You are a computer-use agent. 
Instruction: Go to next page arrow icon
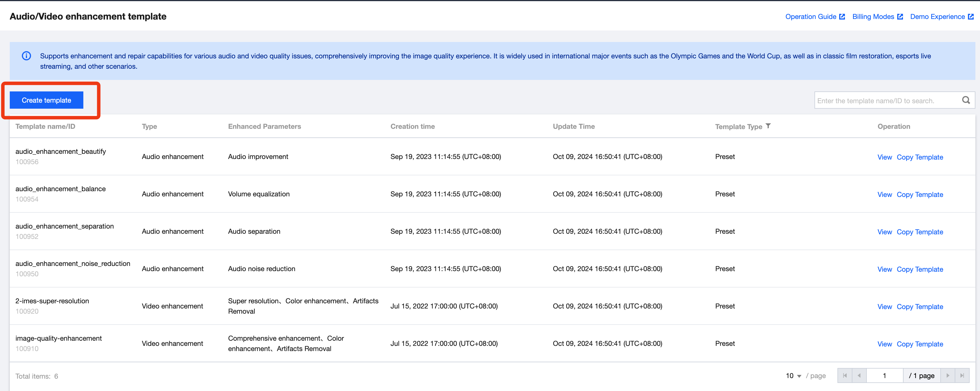(948, 375)
